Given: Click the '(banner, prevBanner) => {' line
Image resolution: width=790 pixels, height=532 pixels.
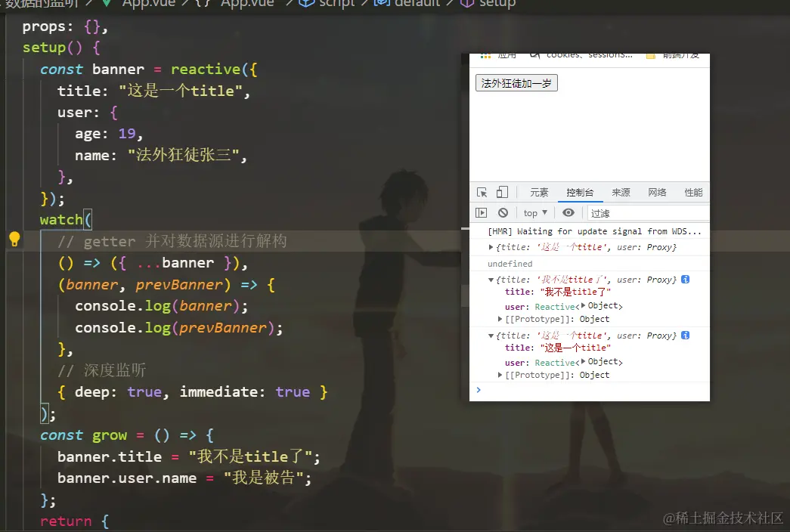Looking at the screenshot, I should point(166,285).
